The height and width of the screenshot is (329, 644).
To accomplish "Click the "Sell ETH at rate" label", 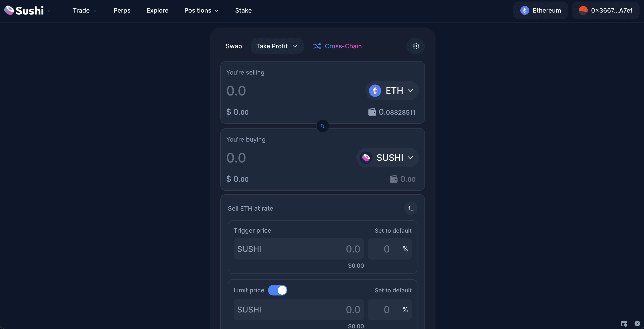I will [251, 208].
